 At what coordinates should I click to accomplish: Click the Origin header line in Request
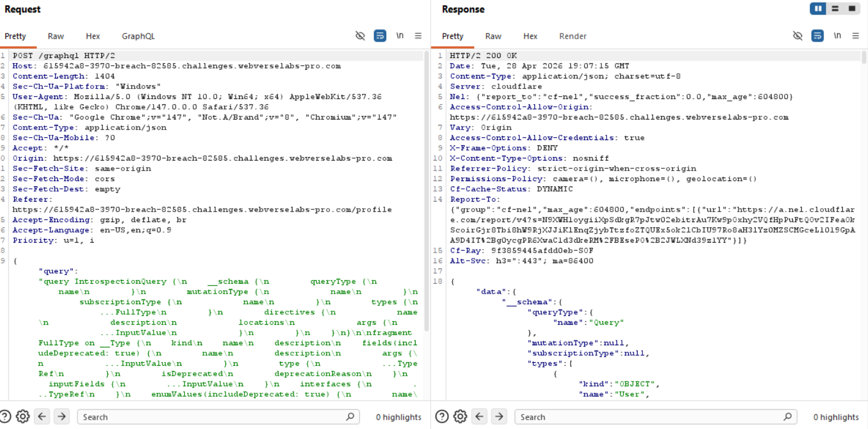click(202, 158)
